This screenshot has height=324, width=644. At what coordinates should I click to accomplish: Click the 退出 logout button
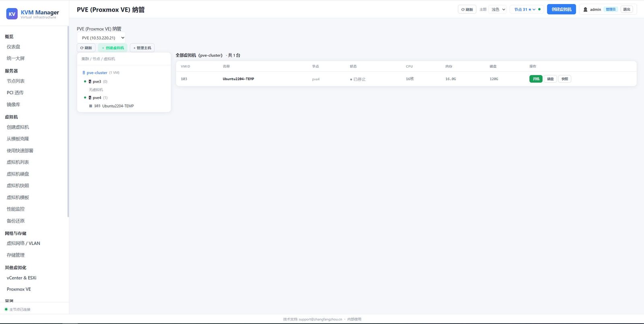(x=627, y=9)
